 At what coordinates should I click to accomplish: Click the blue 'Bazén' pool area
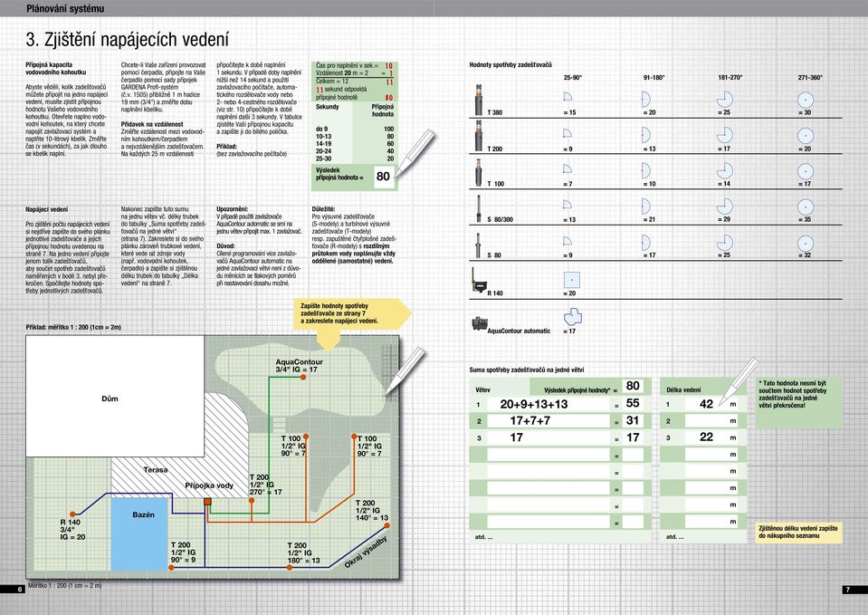pos(139,534)
